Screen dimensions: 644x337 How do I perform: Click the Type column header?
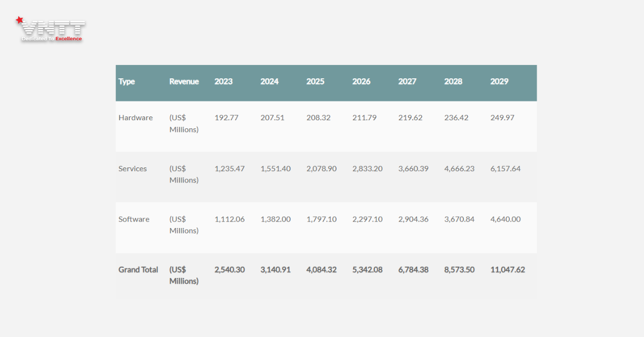click(x=127, y=82)
